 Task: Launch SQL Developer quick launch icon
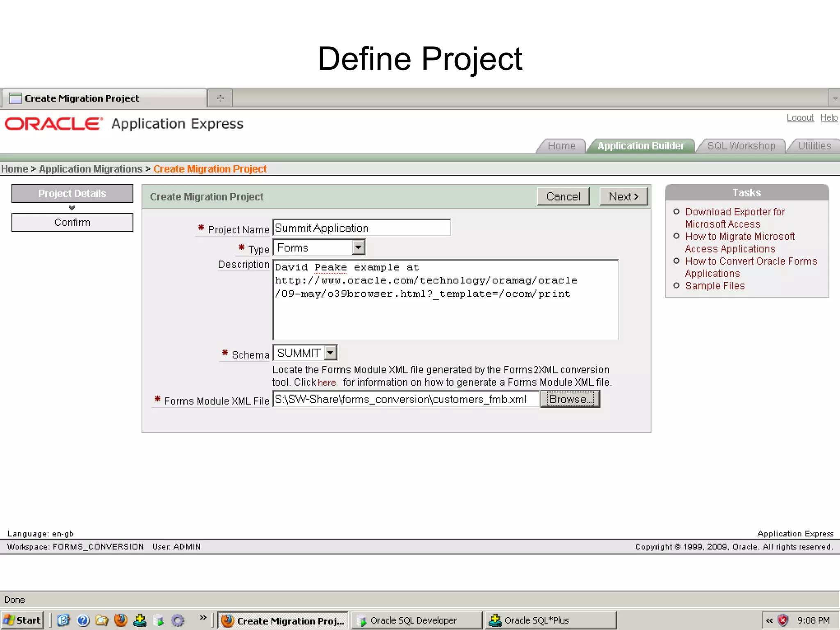pyautogui.click(x=159, y=621)
